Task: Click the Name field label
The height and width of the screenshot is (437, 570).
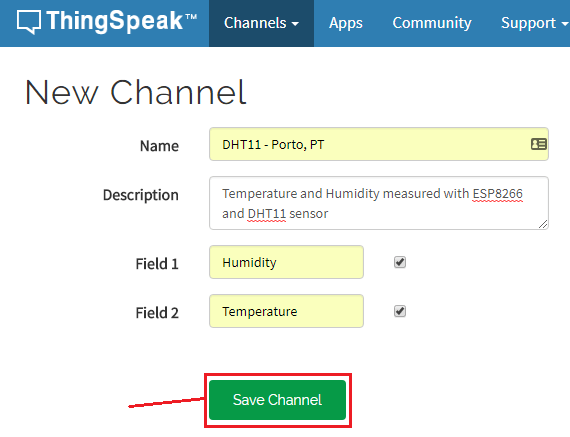Action: click(159, 146)
